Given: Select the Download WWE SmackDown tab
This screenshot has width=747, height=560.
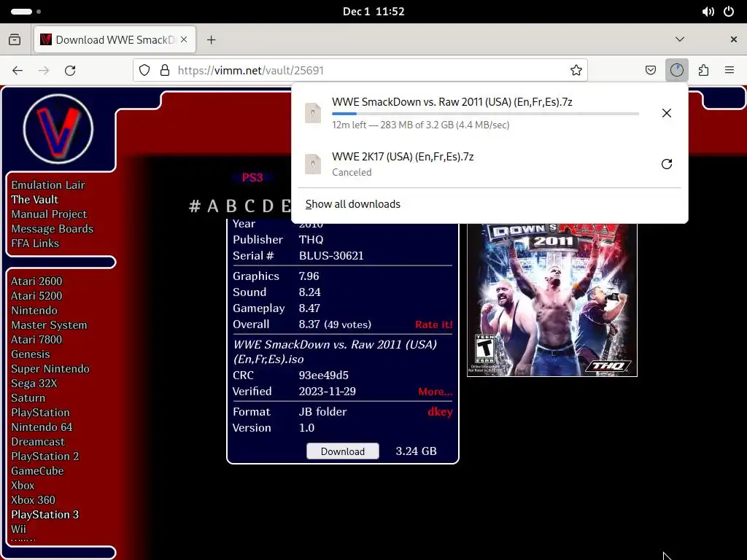Looking at the screenshot, I should coord(115,39).
